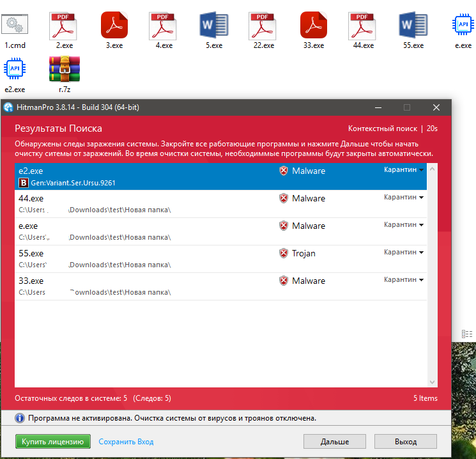This screenshot has width=476, height=459.
Task: Click the Сохранить Вход link
Action: coord(126,442)
